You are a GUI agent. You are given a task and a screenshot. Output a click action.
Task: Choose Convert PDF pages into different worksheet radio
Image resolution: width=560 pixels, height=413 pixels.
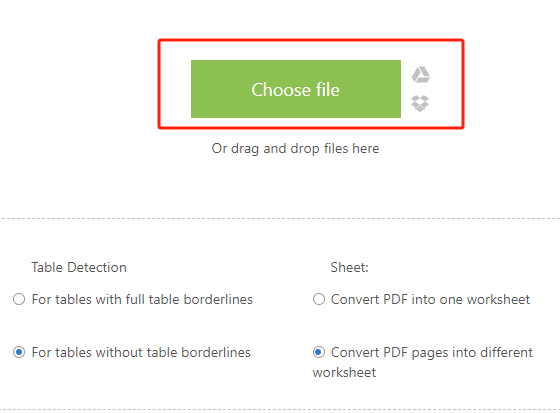tap(319, 352)
